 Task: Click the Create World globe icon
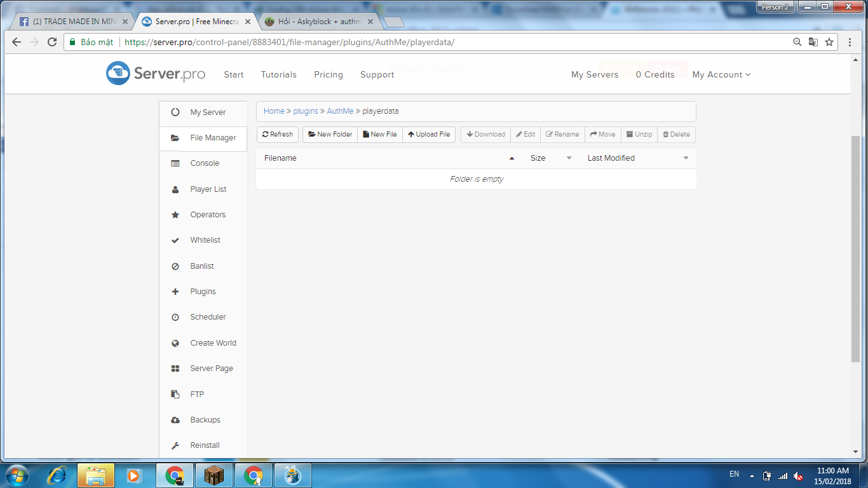click(175, 343)
